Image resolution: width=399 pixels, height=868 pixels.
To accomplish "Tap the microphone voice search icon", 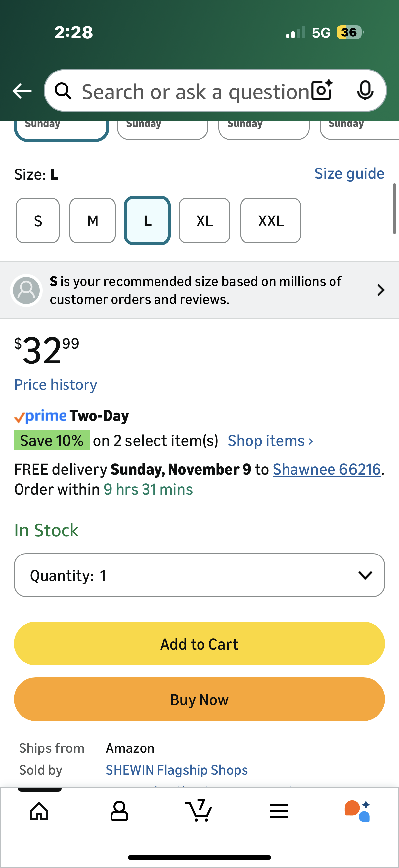I will coord(365,90).
